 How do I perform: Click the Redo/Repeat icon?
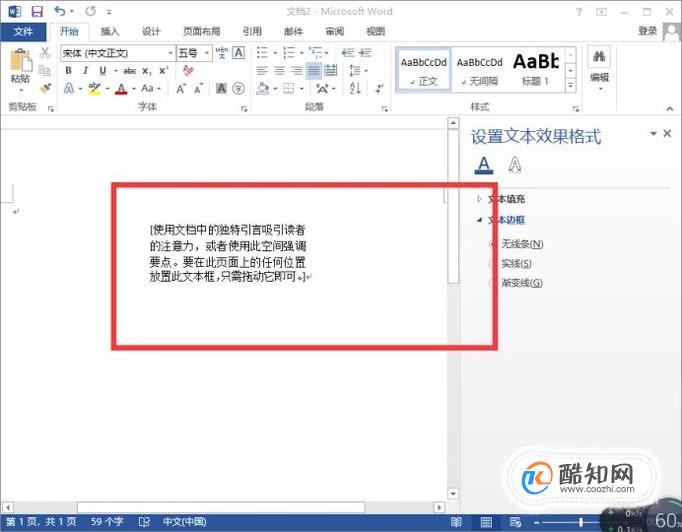coord(90,11)
